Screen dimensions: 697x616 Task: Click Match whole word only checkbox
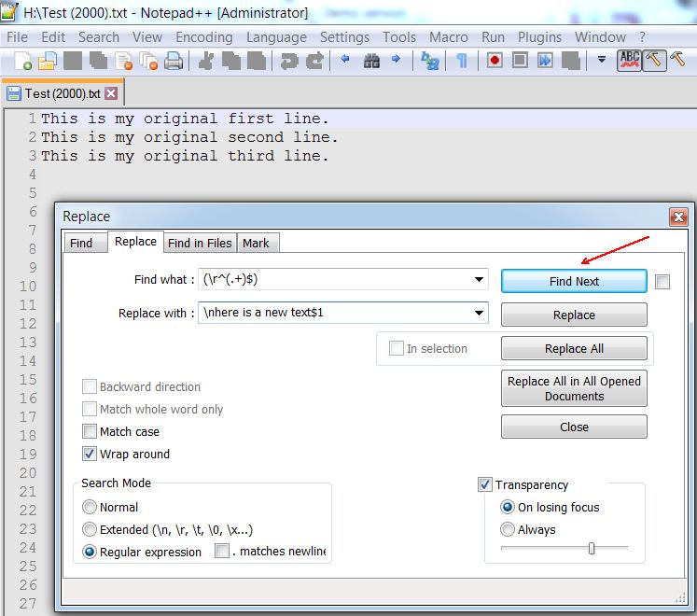click(90, 409)
